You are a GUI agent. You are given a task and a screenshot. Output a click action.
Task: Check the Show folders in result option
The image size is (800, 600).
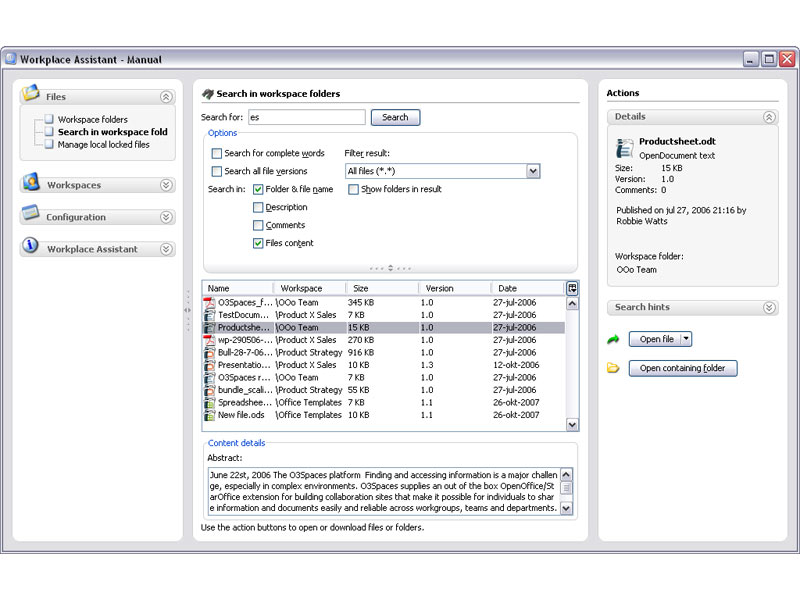(x=354, y=189)
